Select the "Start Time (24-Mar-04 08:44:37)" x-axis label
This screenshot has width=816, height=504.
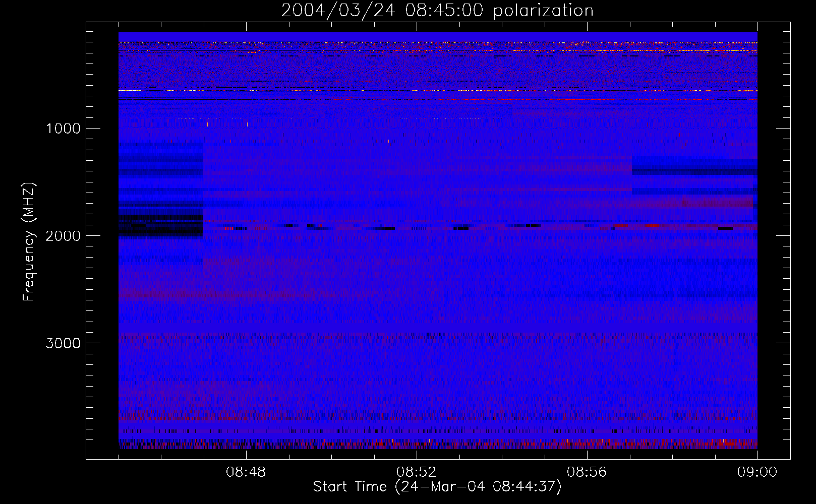[x=437, y=487]
